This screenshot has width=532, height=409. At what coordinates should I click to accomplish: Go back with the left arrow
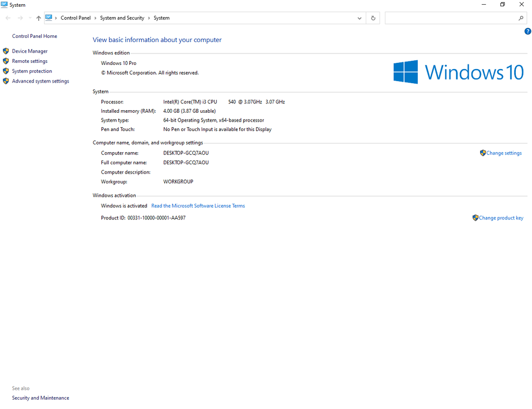pyautogui.click(x=8, y=18)
